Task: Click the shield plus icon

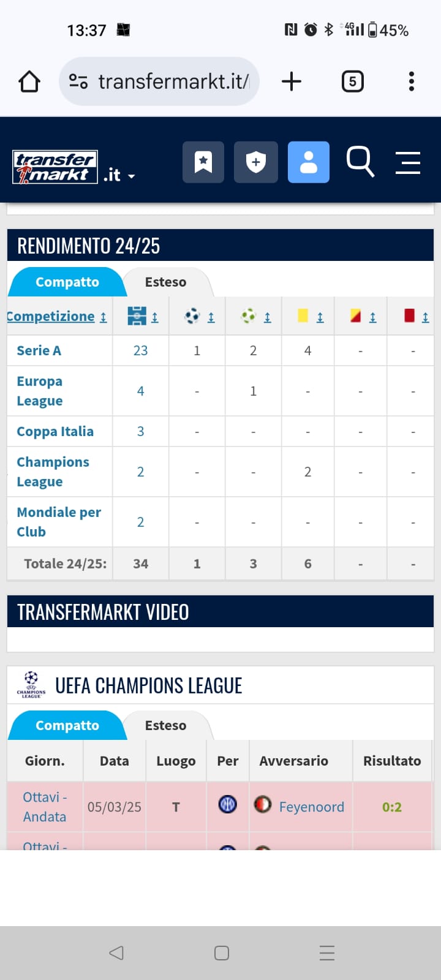Action: [x=255, y=162]
